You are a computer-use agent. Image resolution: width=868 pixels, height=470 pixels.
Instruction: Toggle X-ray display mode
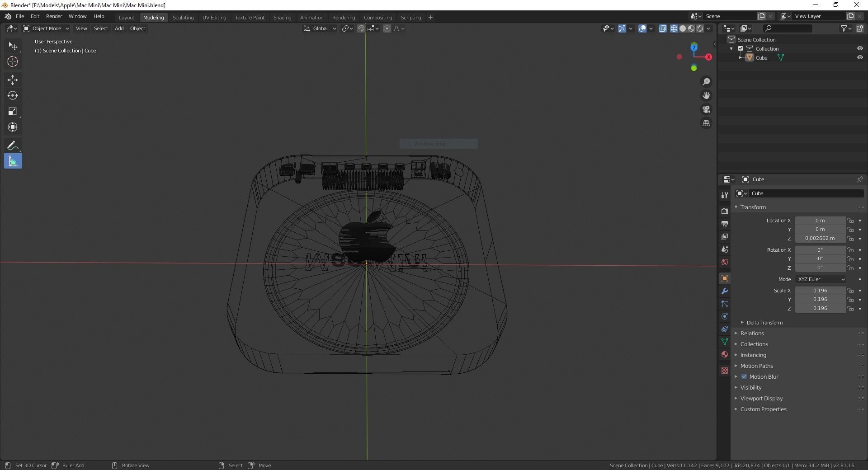663,28
